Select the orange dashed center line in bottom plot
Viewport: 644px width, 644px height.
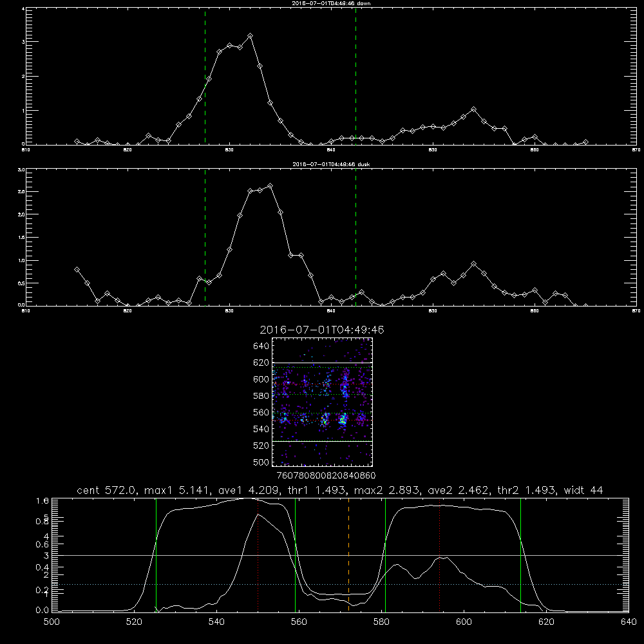click(x=348, y=555)
